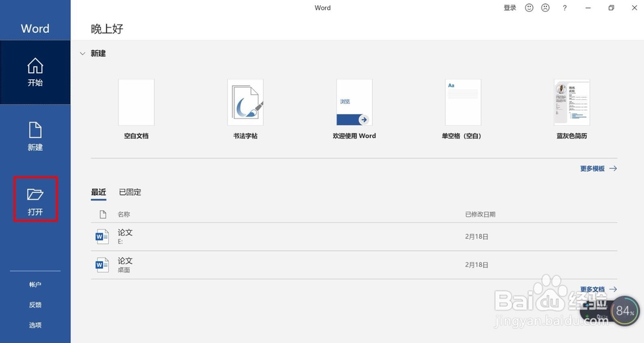
Task: Create a 空白文档 blank document
Action: pyautogui.click(x=137, y=109)
